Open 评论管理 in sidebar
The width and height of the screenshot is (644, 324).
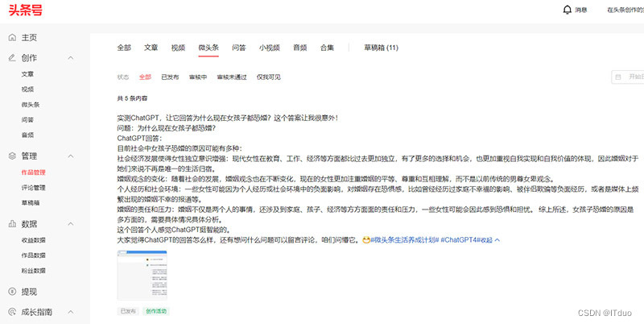point(33,188)
